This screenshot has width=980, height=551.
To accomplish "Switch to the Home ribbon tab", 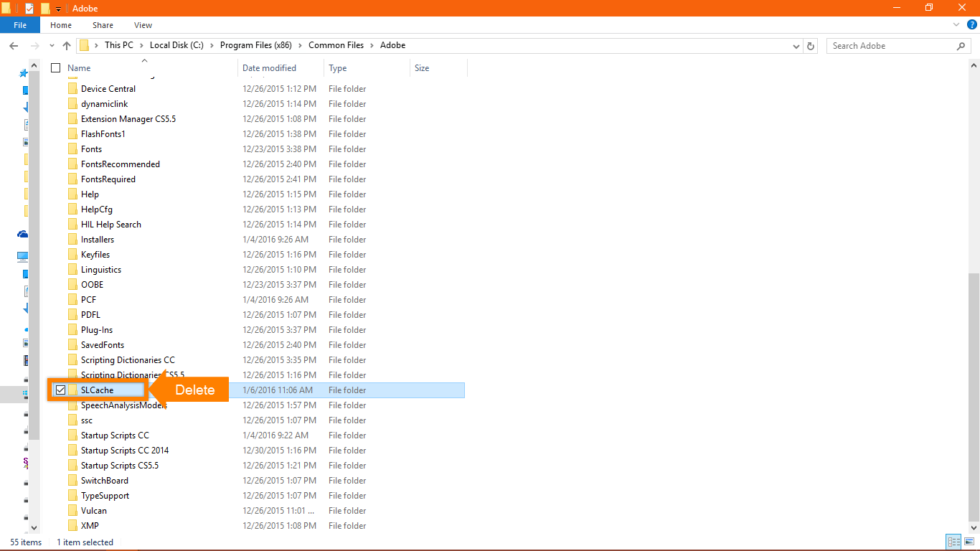I will click(x=61, y=25).
